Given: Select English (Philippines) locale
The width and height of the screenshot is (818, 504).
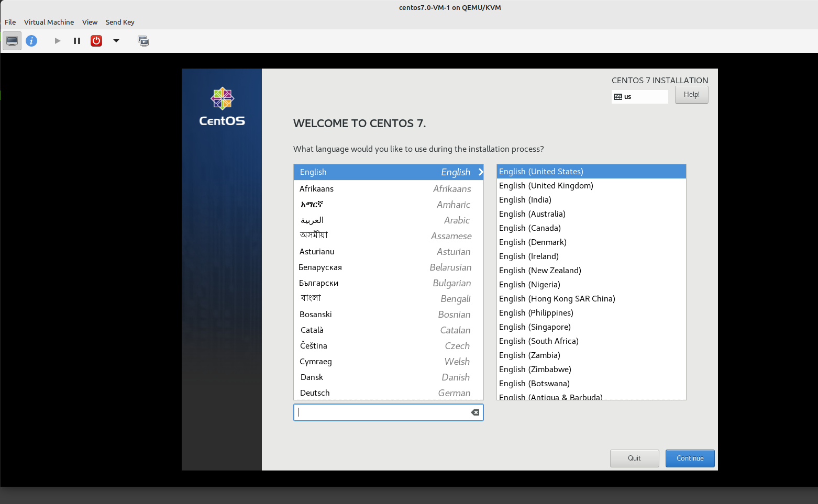Looking at the screenshot, I should (x=591, y=312).
